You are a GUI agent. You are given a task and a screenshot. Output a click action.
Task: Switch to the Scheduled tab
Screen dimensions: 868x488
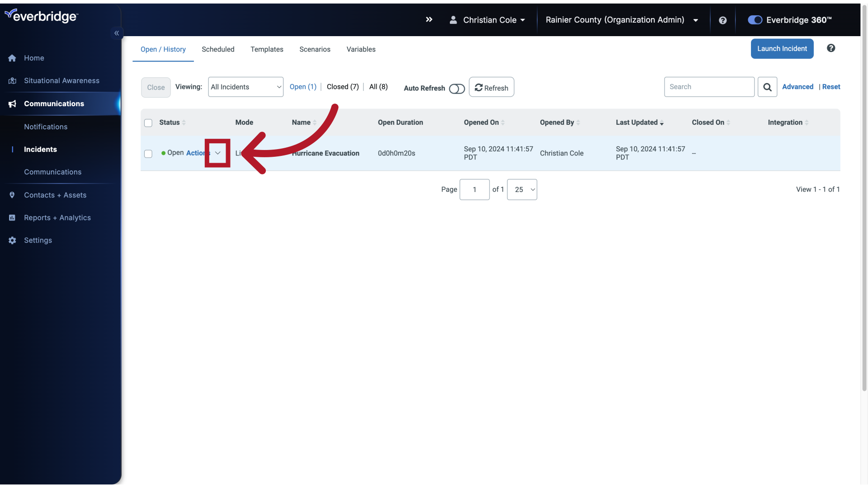click(217, 49)
